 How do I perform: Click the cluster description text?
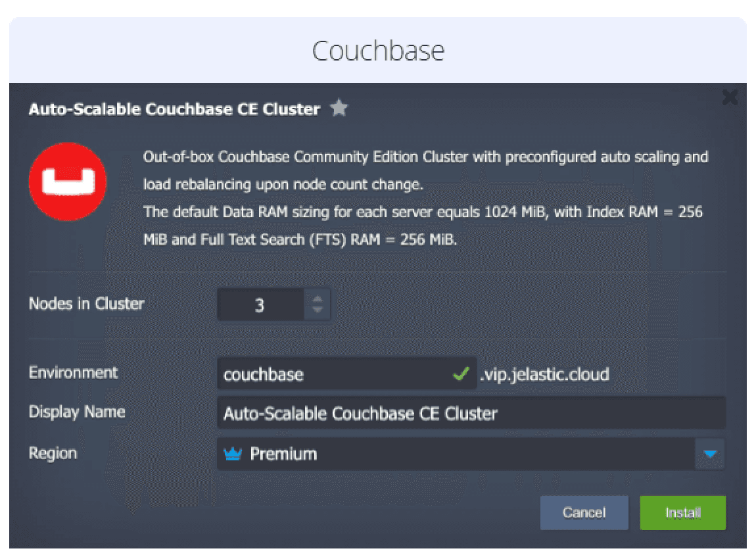(x=424, y=199)
